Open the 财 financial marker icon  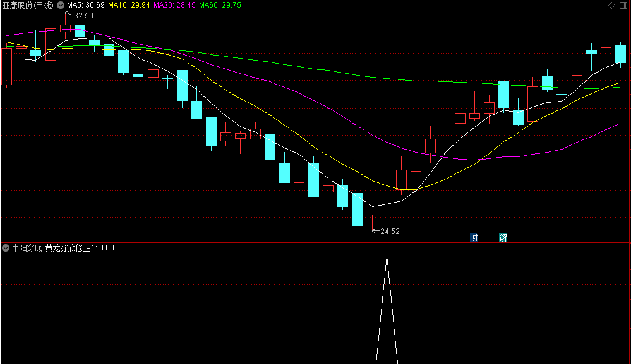(474, 237)
